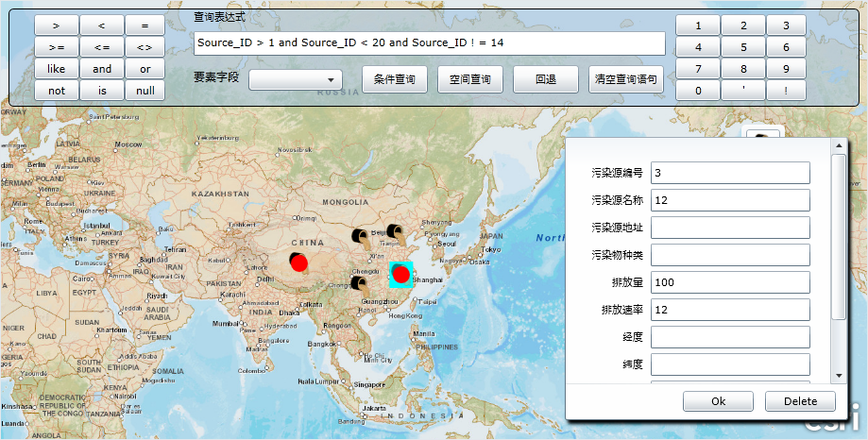Image resolution: width=868 pixels, height=440 pixels.
Task: Click digit 2 on the keypad
Action: (x=743, y=25)
